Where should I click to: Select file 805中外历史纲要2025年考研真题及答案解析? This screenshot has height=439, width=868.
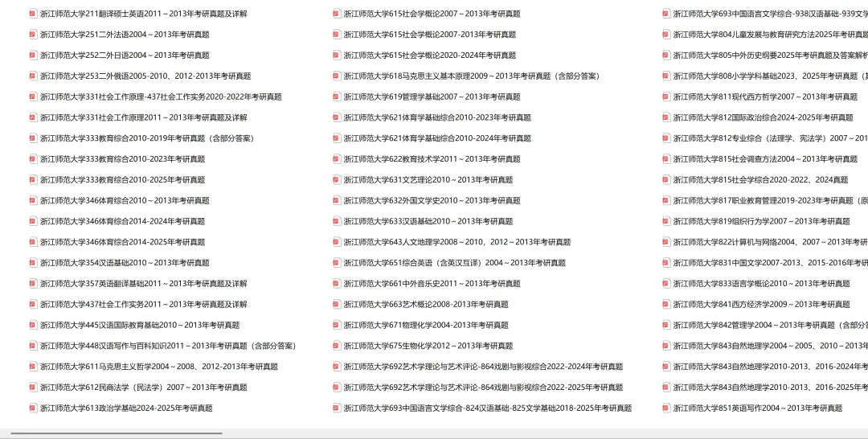pos(765,55)
